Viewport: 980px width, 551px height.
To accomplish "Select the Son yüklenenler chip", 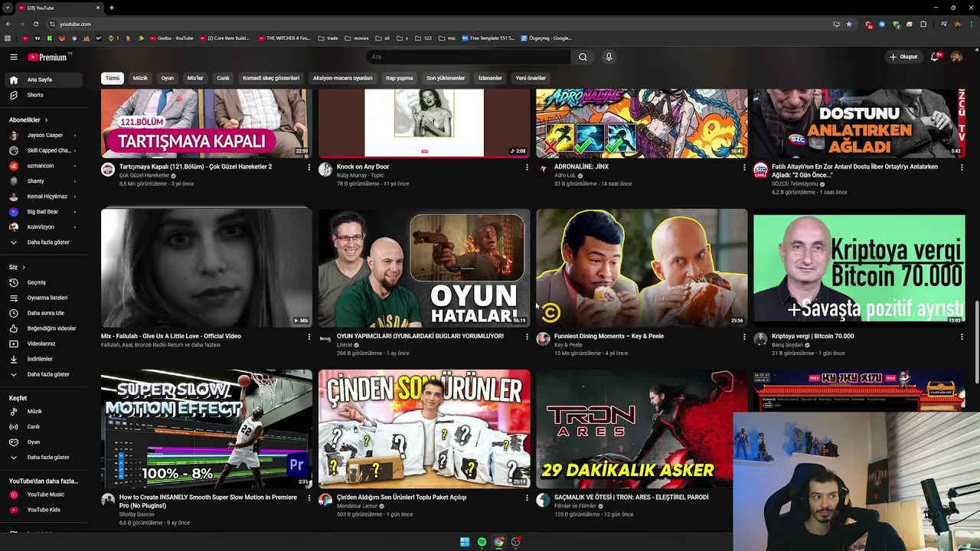I will tap(446, 78).
